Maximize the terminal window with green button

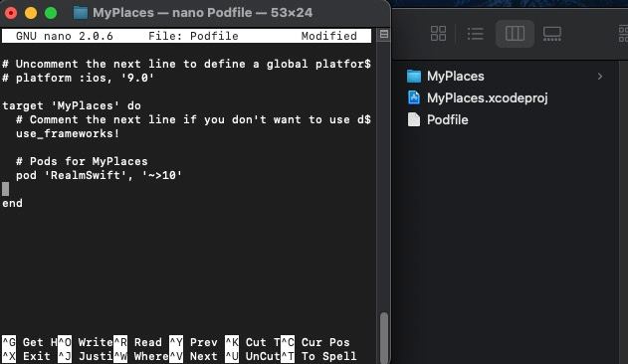click(51, 13)
